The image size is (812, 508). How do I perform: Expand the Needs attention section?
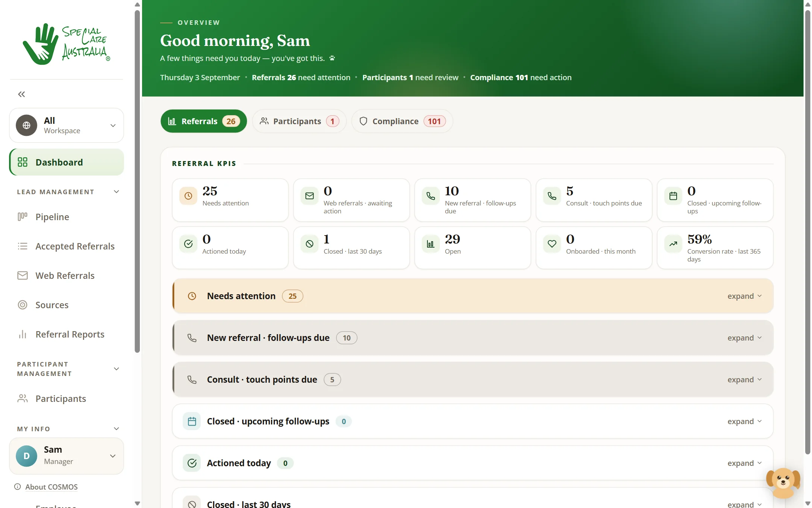click(x=744, y=296)
